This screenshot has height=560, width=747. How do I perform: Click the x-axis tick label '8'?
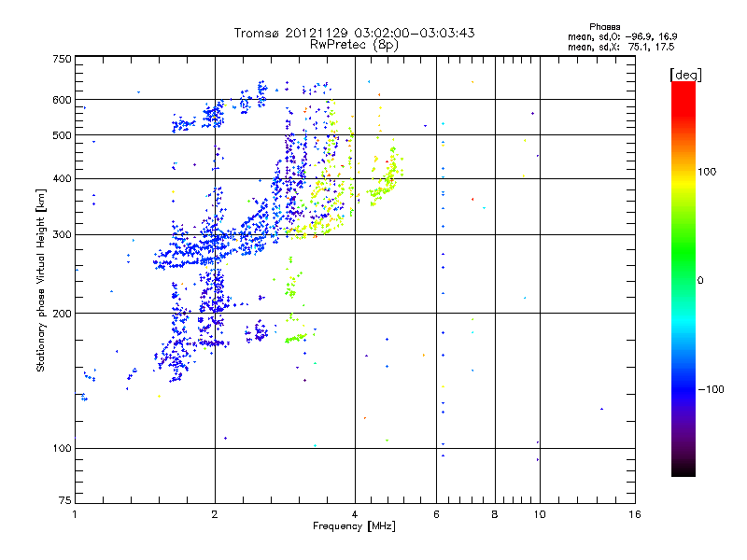point(495,514)
